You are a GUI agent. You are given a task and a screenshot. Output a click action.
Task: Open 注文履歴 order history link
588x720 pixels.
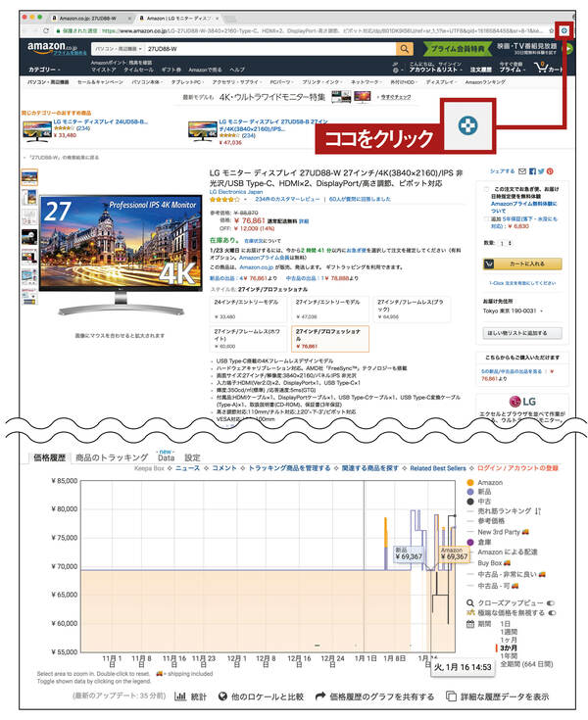480,70
